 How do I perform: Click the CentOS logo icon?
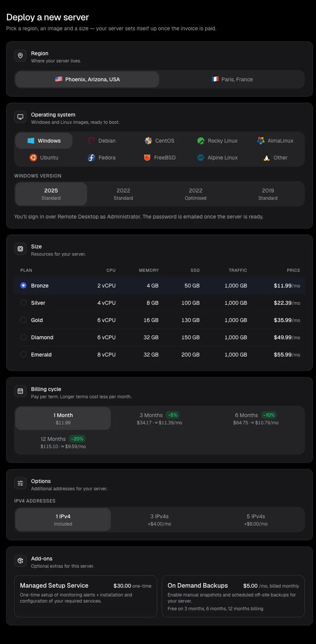click(148, 141)
